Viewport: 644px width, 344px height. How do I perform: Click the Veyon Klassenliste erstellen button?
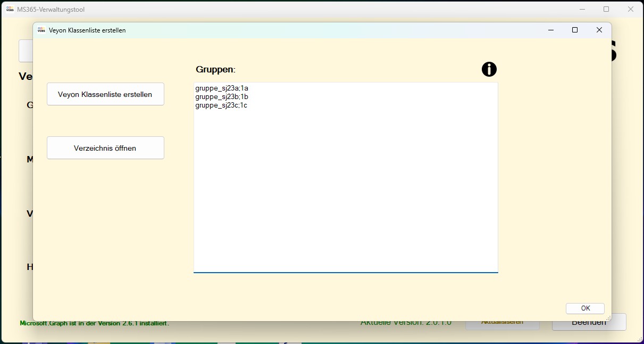[105, 94]
